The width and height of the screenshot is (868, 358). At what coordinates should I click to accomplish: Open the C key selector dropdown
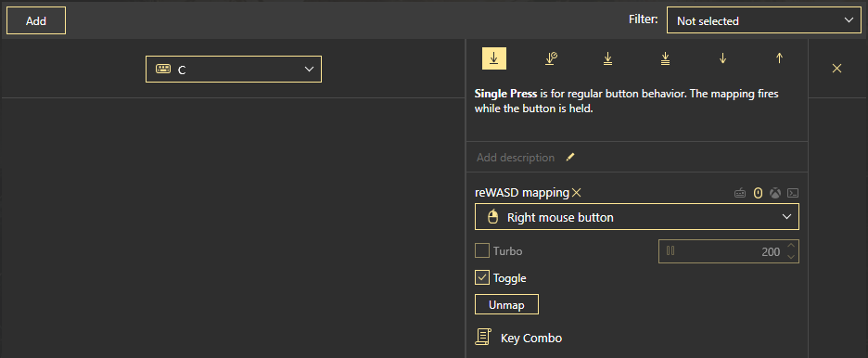(234, 70)
